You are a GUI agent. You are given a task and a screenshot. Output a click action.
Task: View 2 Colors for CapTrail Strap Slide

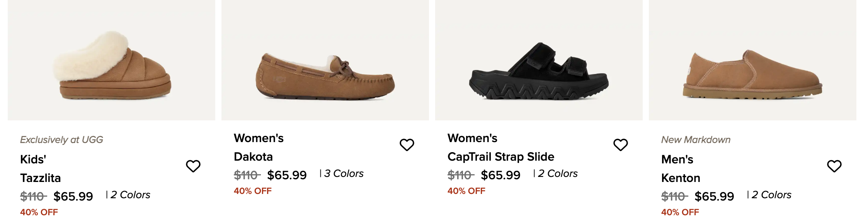click(557, 174)
